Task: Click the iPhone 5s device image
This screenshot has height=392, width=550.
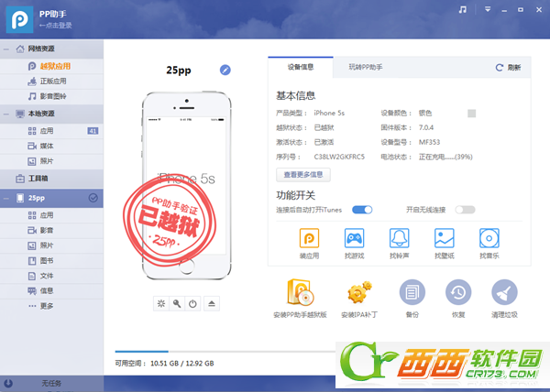Action: tap(187, 186)
